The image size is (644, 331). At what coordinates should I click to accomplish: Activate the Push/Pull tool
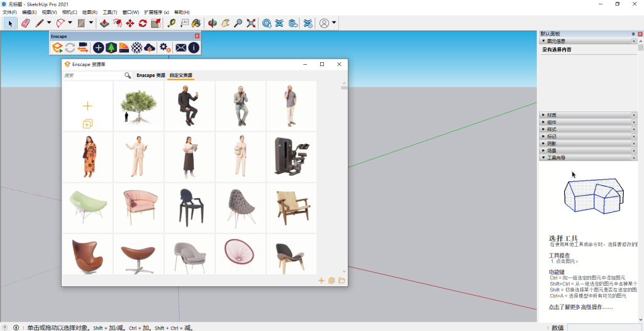[x=104, y=23]
